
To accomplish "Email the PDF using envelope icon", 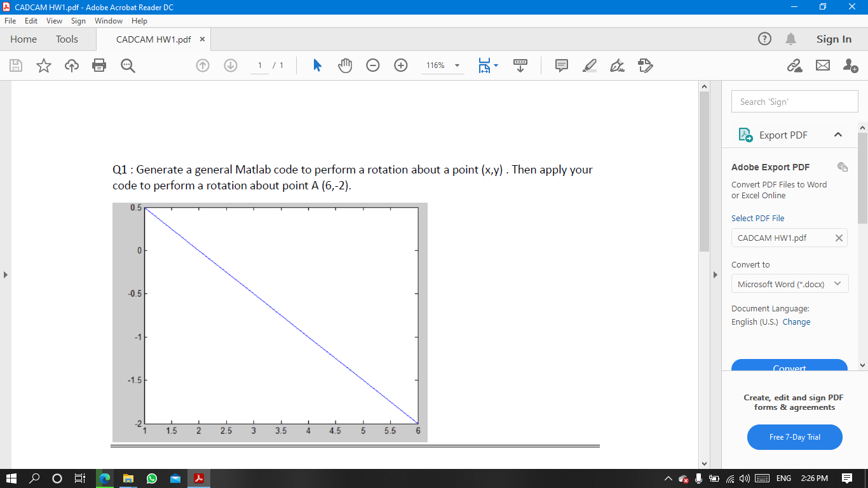I will point(824,65).
